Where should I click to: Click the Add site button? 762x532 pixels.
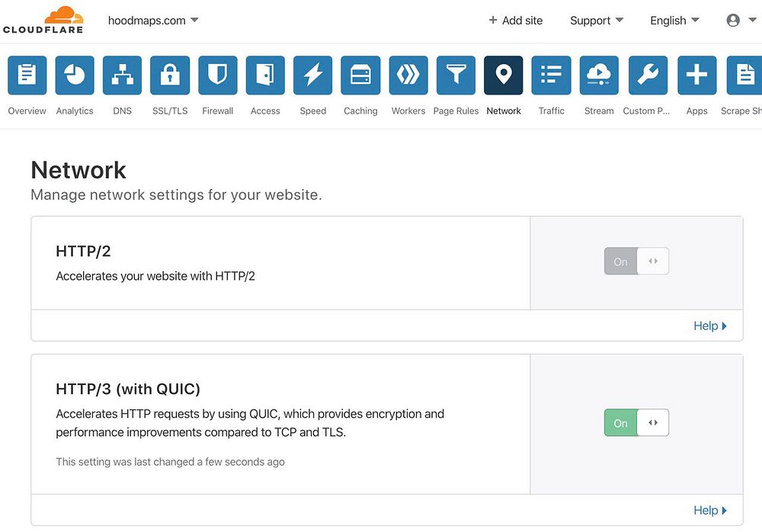point(516,21)
